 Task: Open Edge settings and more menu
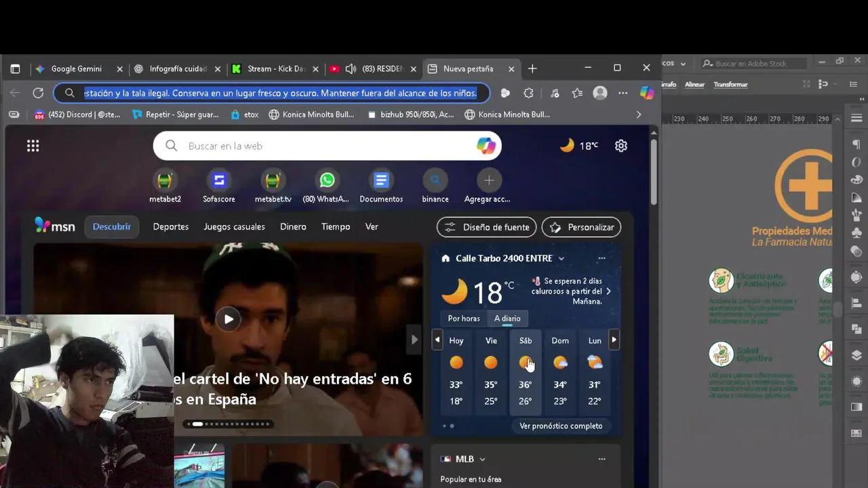pos(623,93)
